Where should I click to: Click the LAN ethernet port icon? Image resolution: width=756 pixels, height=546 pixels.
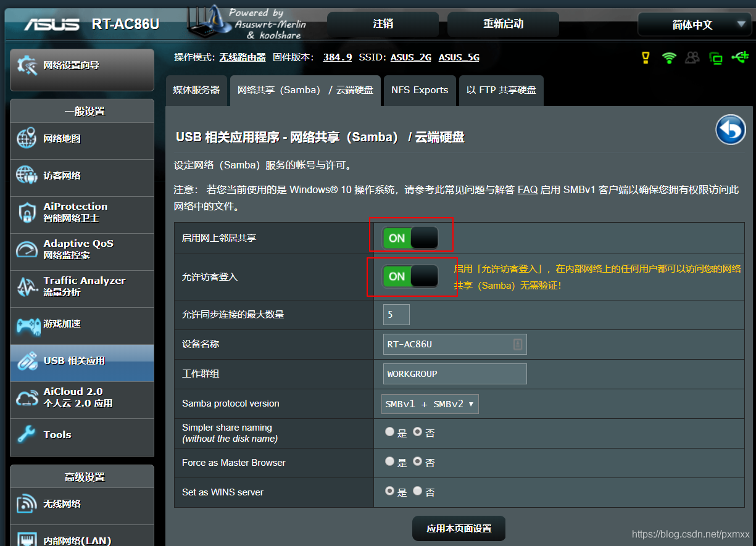[x=27, y=539]
